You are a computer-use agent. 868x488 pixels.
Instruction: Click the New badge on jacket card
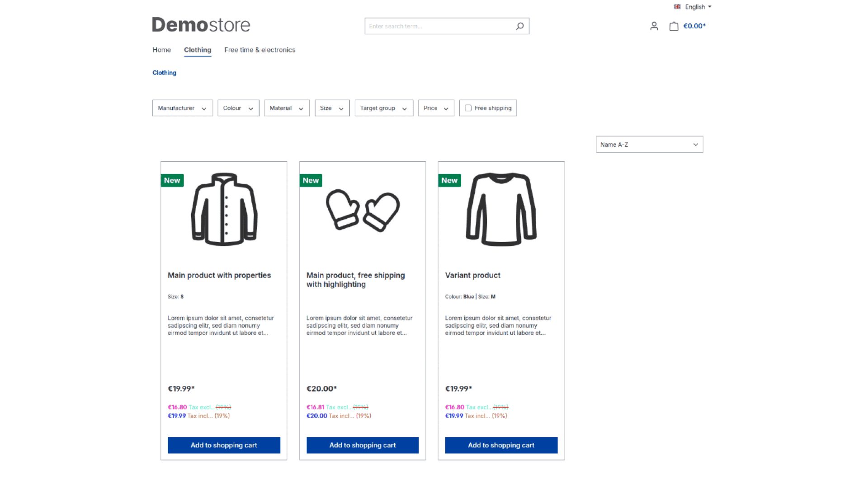[172, 180]
